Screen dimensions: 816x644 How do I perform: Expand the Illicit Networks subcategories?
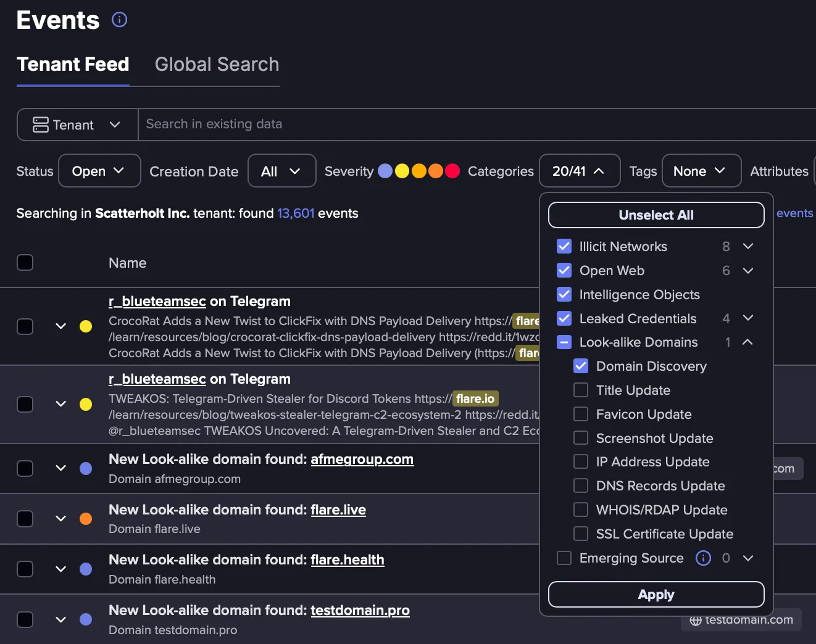(x=748, y=247)
